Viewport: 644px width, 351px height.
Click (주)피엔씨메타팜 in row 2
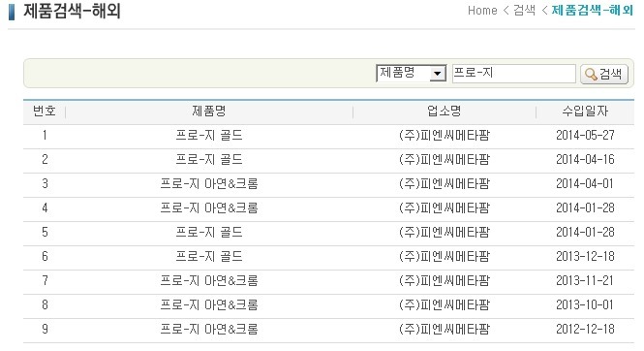(x=445, y=159)
